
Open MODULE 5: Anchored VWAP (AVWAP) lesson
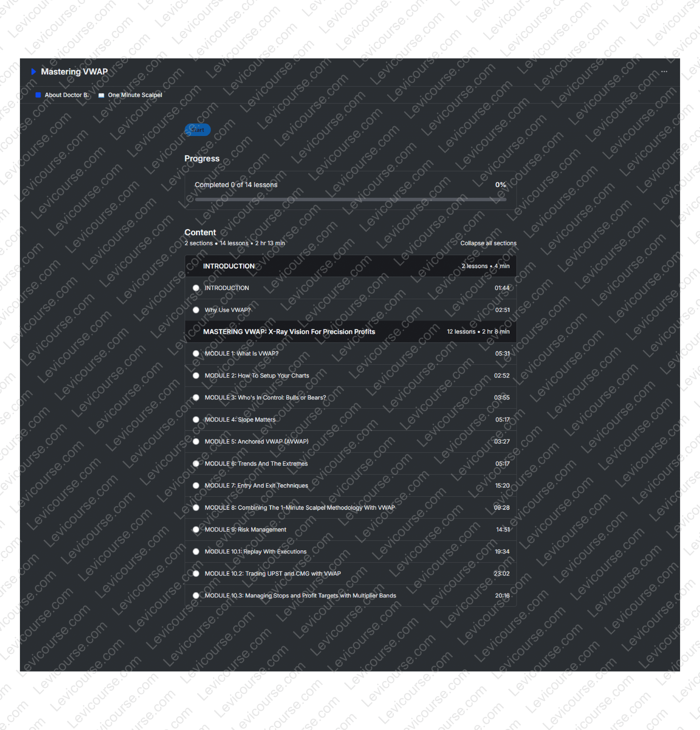pyautogui.click(x=256, y=441)
